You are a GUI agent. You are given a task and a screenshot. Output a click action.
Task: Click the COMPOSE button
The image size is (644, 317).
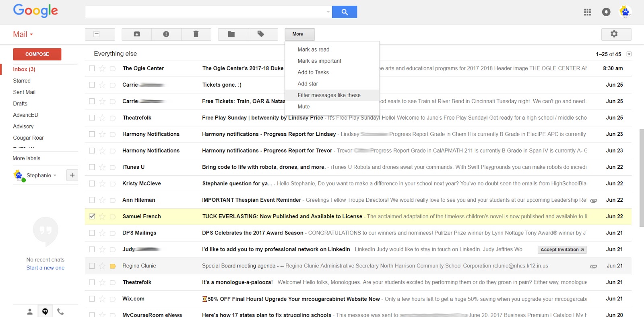click(37, 54)
